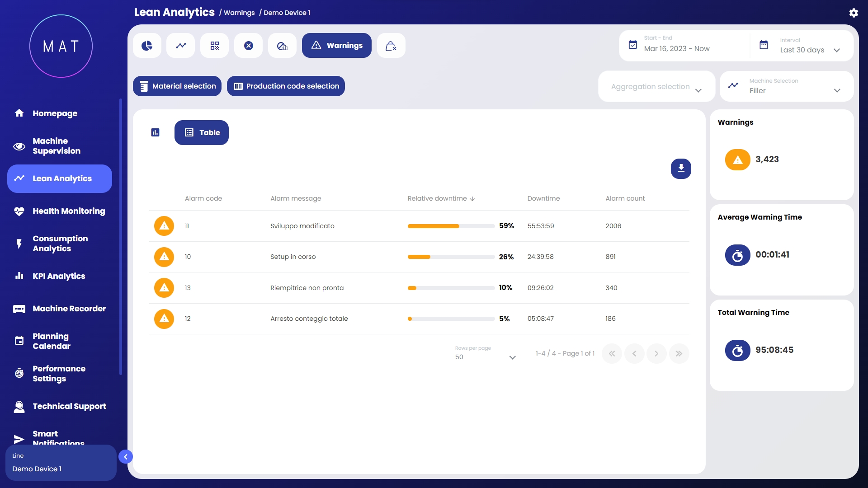Click the settings gear icon
This screenshot has width=868, height=488.
(854, 13)
